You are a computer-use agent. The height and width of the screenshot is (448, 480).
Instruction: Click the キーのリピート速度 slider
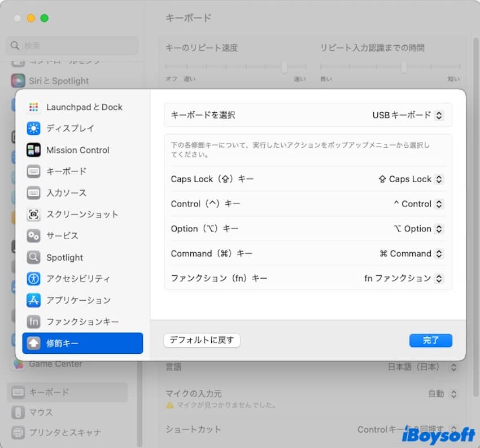[x=285, y=67]
